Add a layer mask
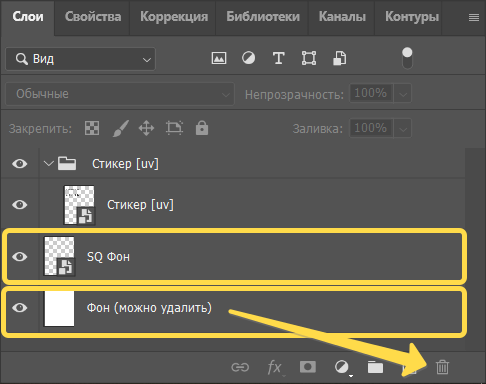Screen dimensions: 486x384 click(308, 367)
